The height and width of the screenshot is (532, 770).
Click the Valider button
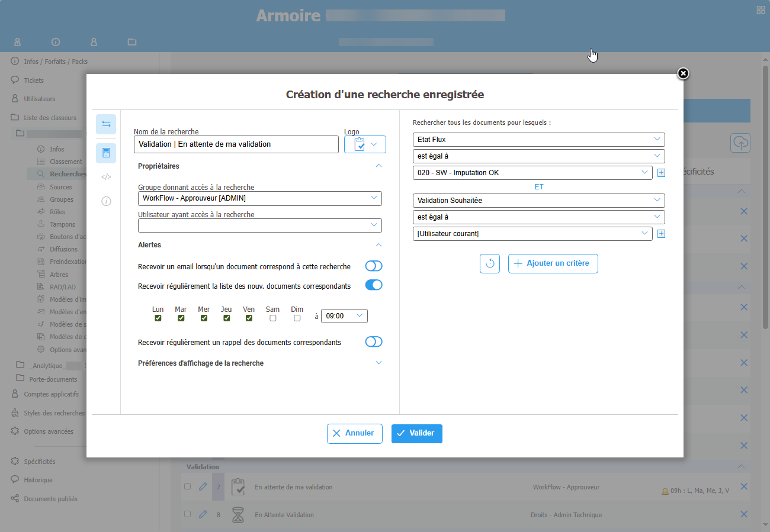[416, 433]
